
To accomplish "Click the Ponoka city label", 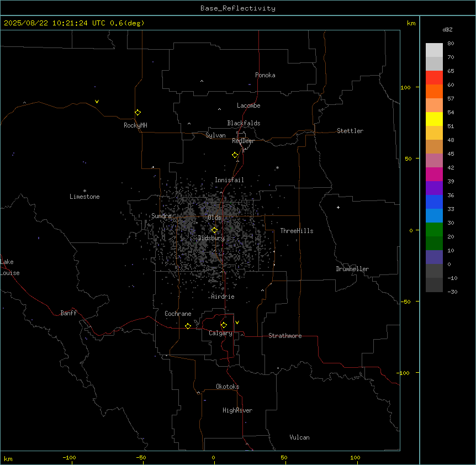I will click(265, 75).
